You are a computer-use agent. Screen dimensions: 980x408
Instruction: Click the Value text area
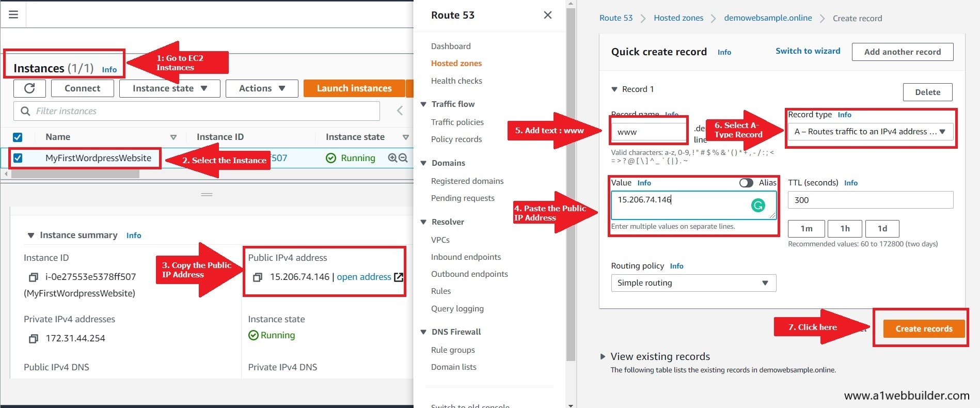(x=693, y=205)
